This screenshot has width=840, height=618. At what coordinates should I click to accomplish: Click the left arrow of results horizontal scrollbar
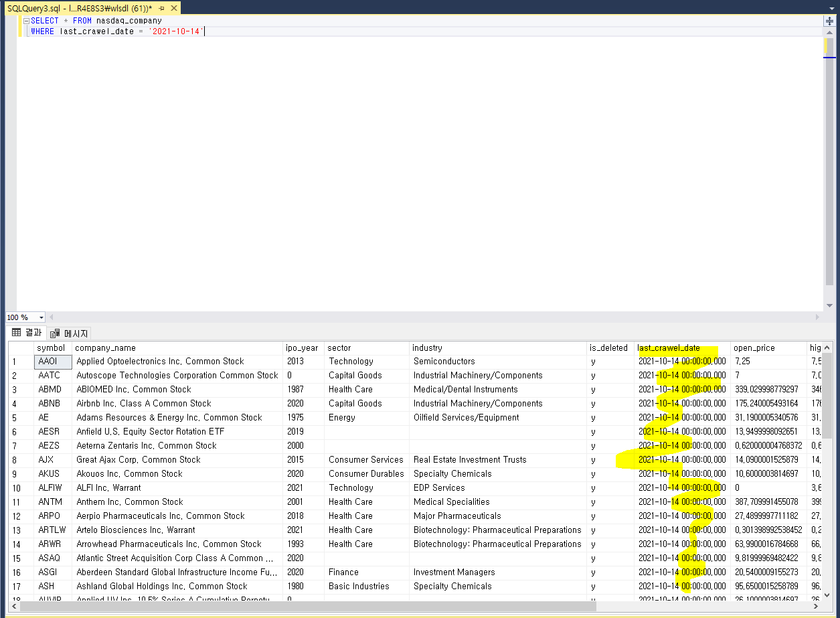(14, 606)
